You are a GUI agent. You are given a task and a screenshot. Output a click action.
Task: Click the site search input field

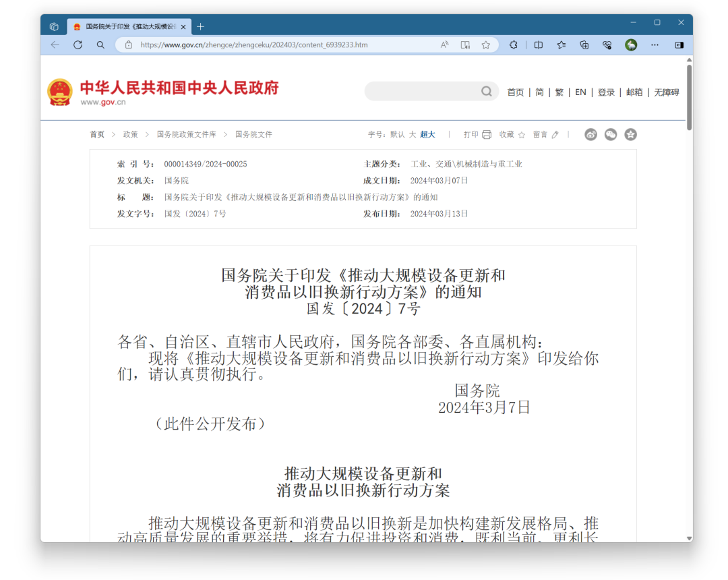click(421, 92)
